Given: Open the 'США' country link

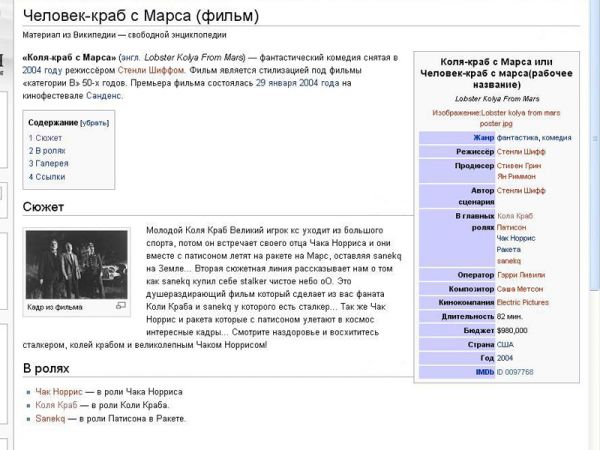Looking at the screenshot, I should point(505,344).
